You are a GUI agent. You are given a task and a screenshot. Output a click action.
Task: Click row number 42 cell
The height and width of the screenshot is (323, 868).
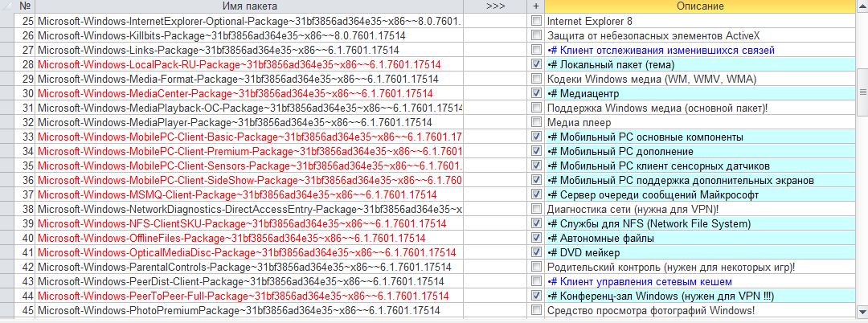point(24,267)
